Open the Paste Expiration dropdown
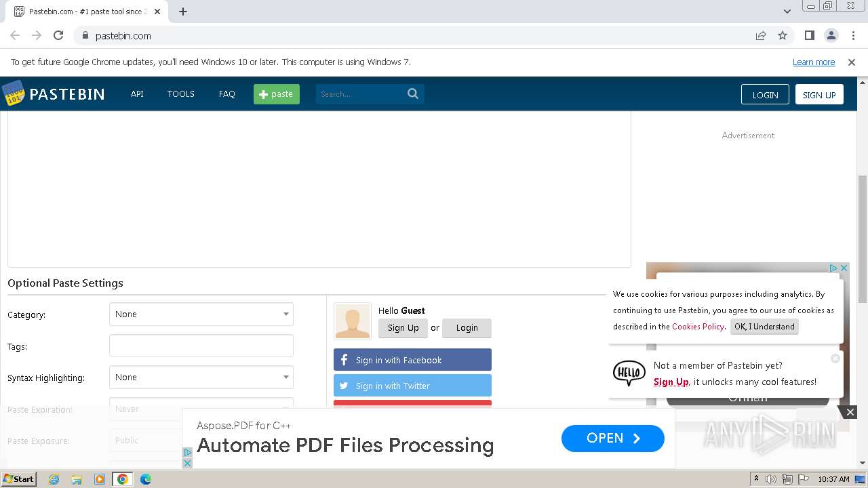This screenshot has height=488, width=868. pos(201,409)
